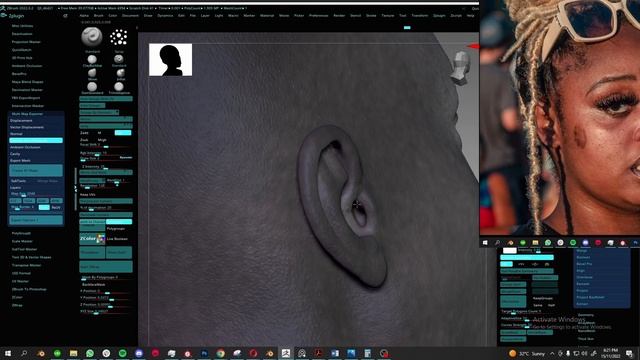Click the taskbar clock and date
Viewport: 640px width, 360px height.
click(610, 353)
